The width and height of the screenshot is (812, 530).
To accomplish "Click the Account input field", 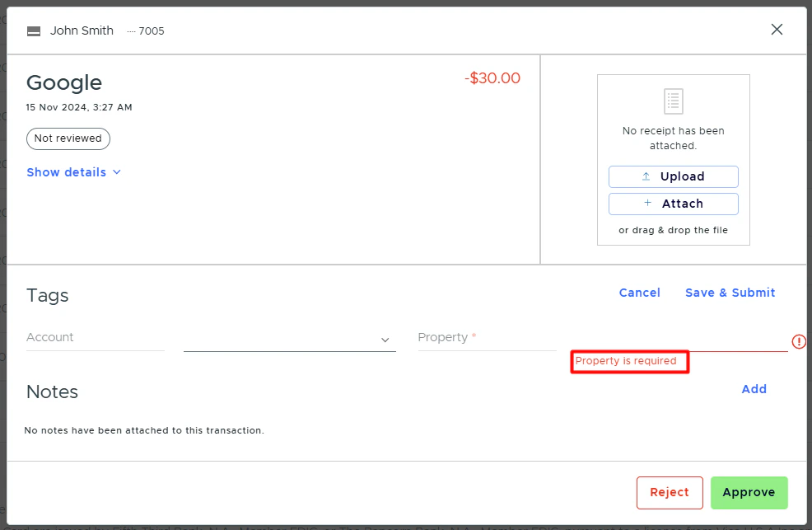I will pyautogui.click(x=95, y=338).
